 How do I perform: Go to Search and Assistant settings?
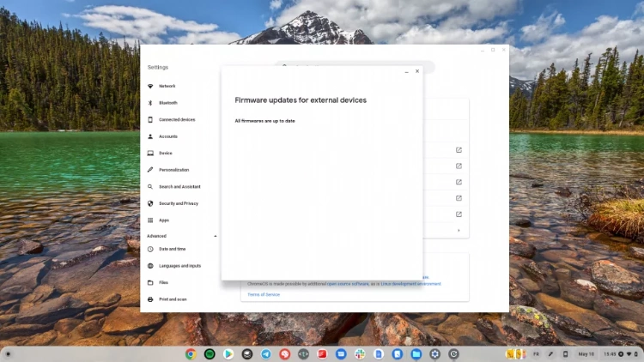tap(179, 186)
